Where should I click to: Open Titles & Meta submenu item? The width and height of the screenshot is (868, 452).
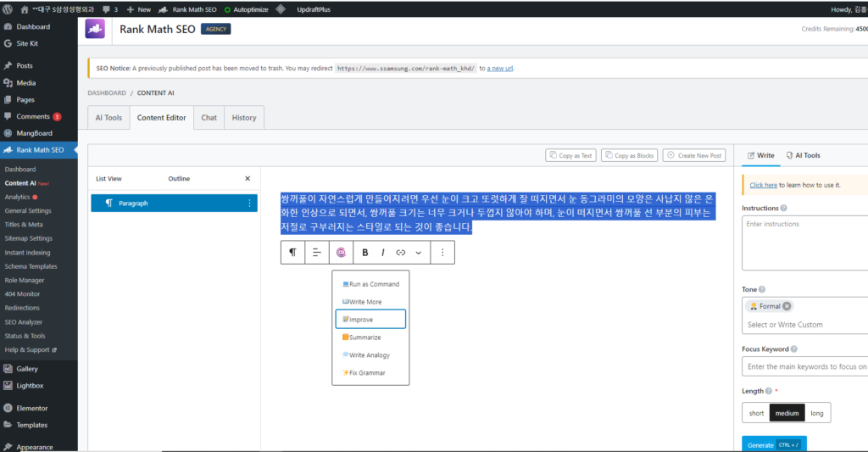[23, 225]
